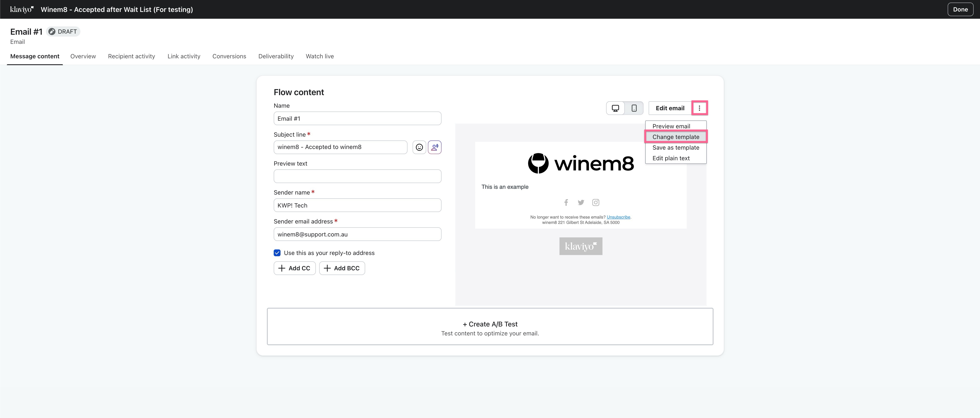The width and height of the screenshot is (980, 418).
Task: Click the flow title Winem8 - Accepted after Wait List
Action: pyautogui.click(x=117, y=10)
